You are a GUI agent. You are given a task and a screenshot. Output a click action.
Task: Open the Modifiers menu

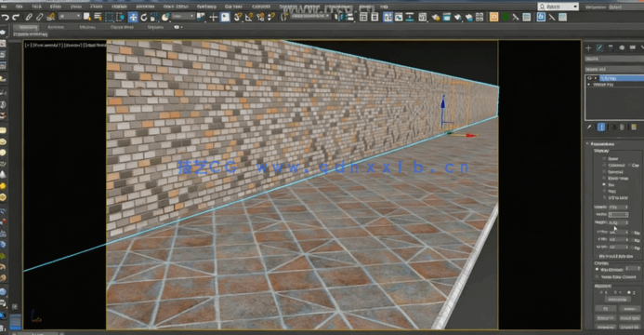(x=120, y=7)
